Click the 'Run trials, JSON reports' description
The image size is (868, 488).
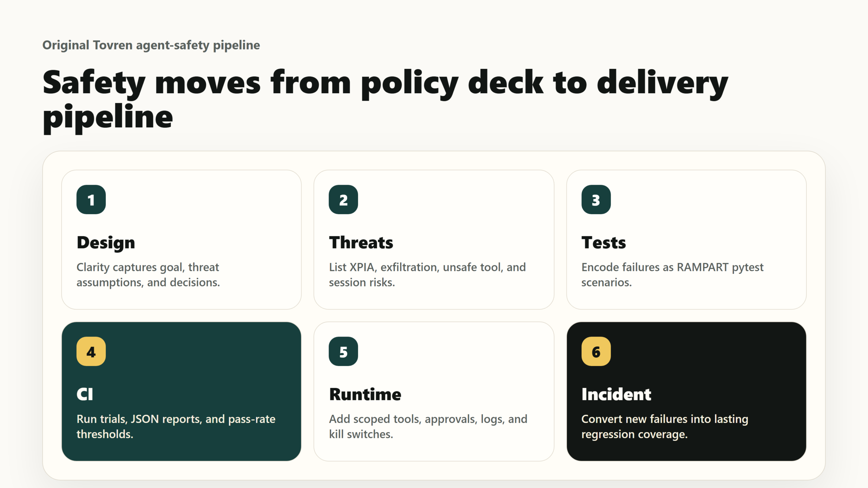pos(176,427)
